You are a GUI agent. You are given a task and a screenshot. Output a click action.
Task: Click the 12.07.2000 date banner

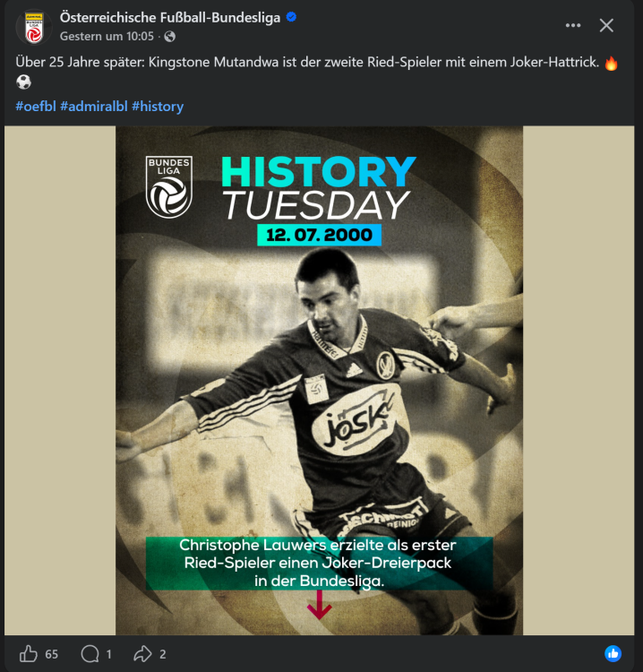(319, 235)
